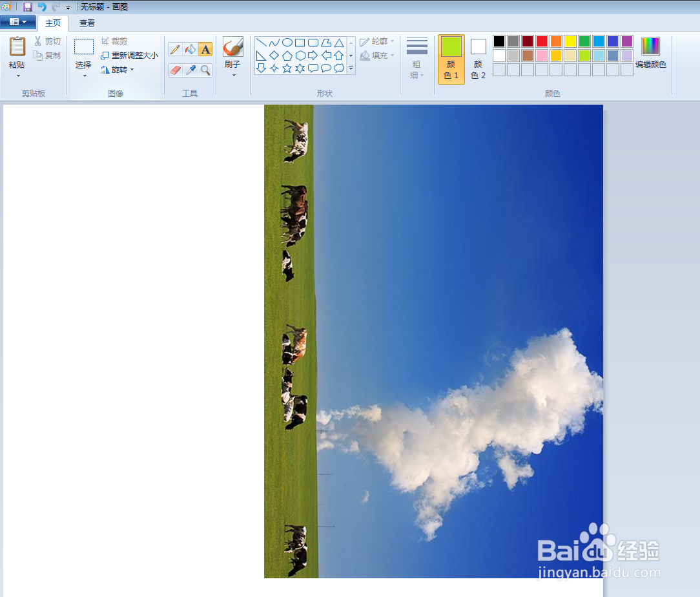This screenshot has height=597, width=700.
Task: Select the Magnifier tool
Action: tap(205, 70)
